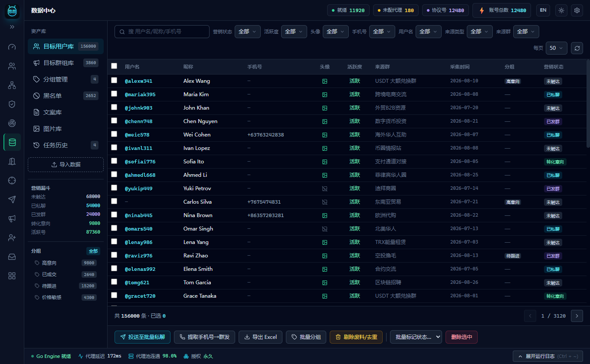Click the paper plane icon in sidebar

click(12, 199)
